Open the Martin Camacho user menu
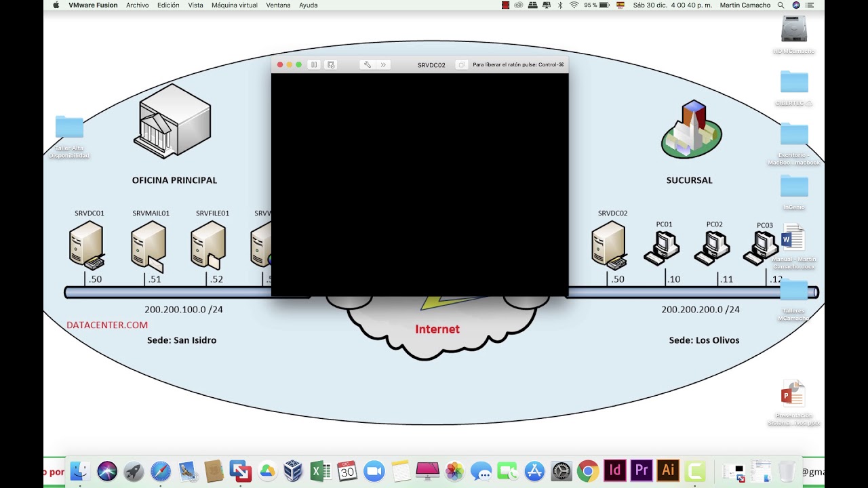This screenshot has width=868, height=488. click(745, 5)
